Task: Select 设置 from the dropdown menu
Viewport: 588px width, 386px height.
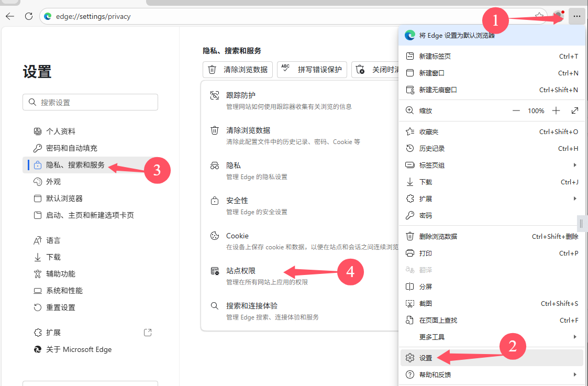Action: click(x=426, y=358)
